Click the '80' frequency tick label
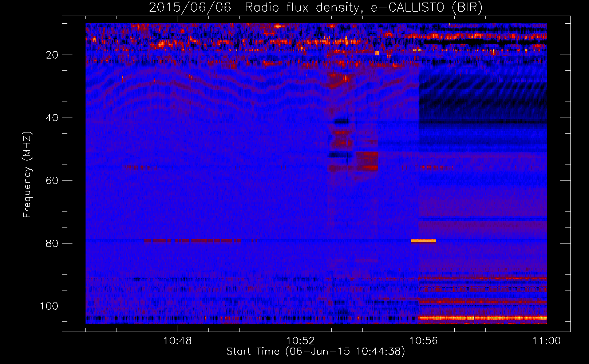Viewport: 589px width, 364px height. pyautogui.click(x=52, y=243)
